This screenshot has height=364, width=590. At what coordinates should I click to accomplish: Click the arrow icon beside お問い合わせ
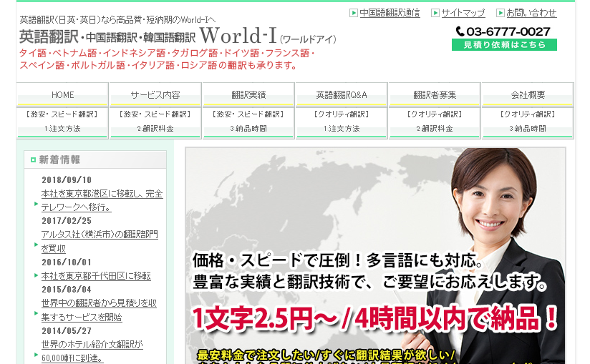[500, 13]
